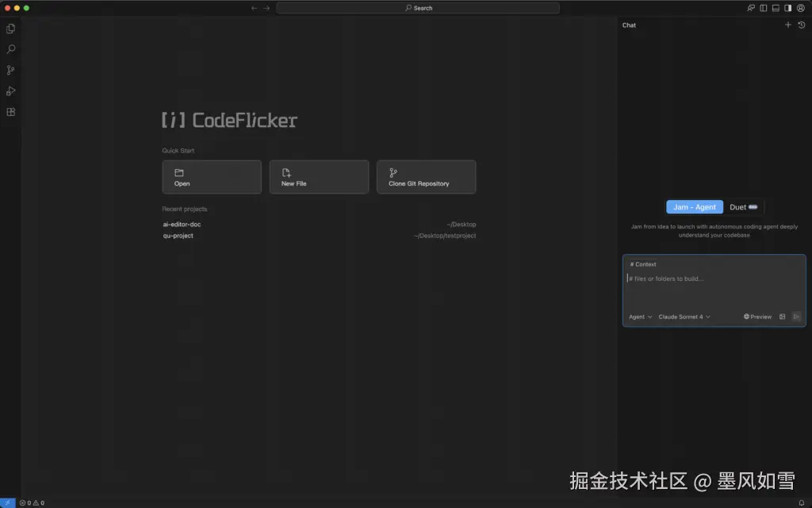Toggle secondary side bar layout icon
812x508 pixels.
tap(787, 8)
